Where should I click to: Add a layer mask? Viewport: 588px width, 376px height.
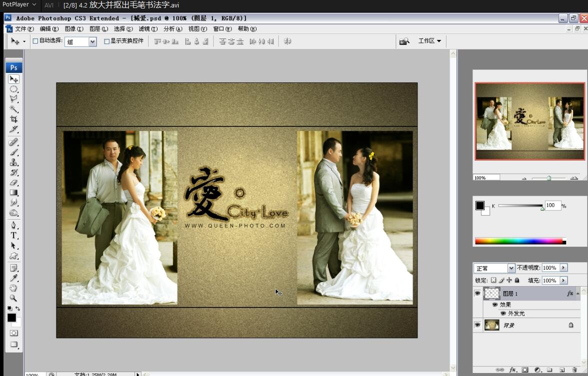click(524, 370)
